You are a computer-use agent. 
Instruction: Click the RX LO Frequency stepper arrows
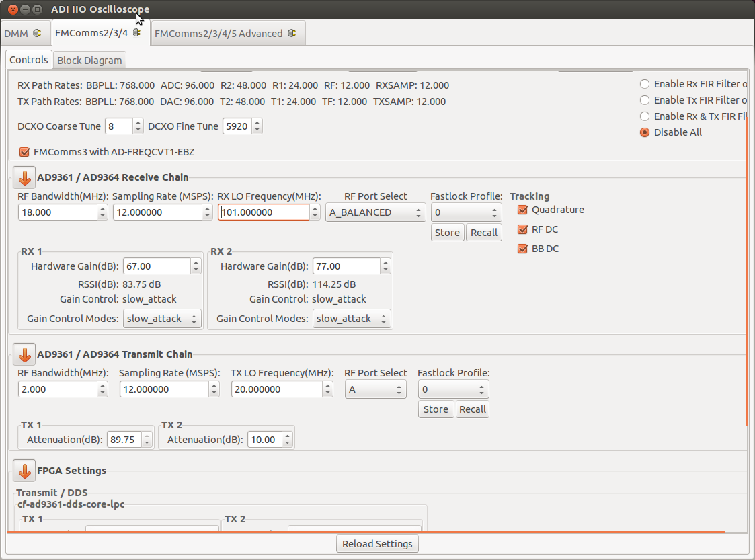click(x=315, y=212)
